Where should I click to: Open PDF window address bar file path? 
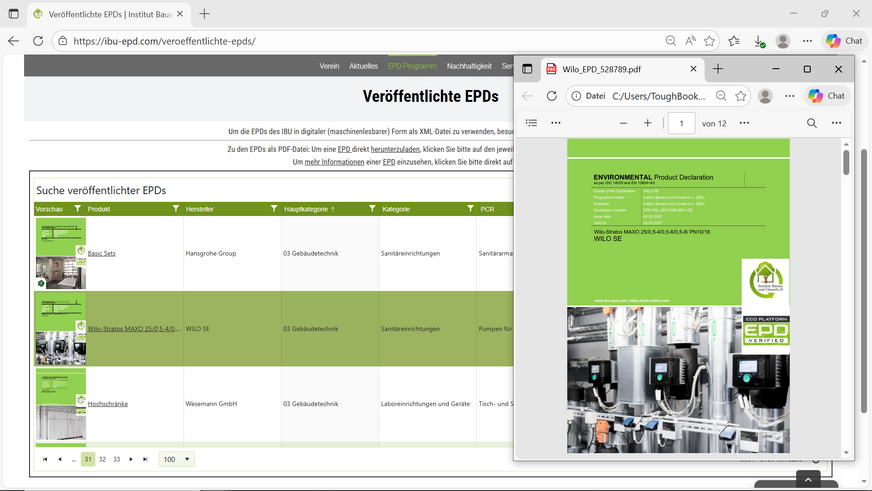658,96
